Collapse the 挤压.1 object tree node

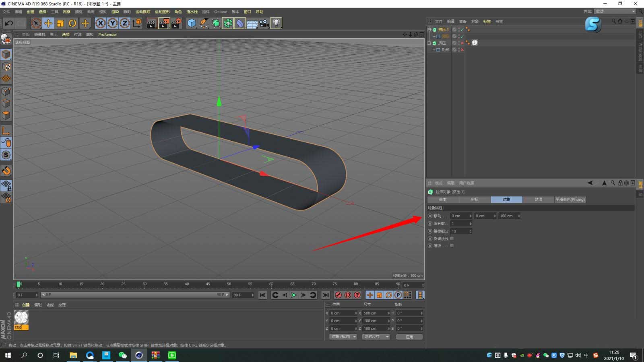429,29
